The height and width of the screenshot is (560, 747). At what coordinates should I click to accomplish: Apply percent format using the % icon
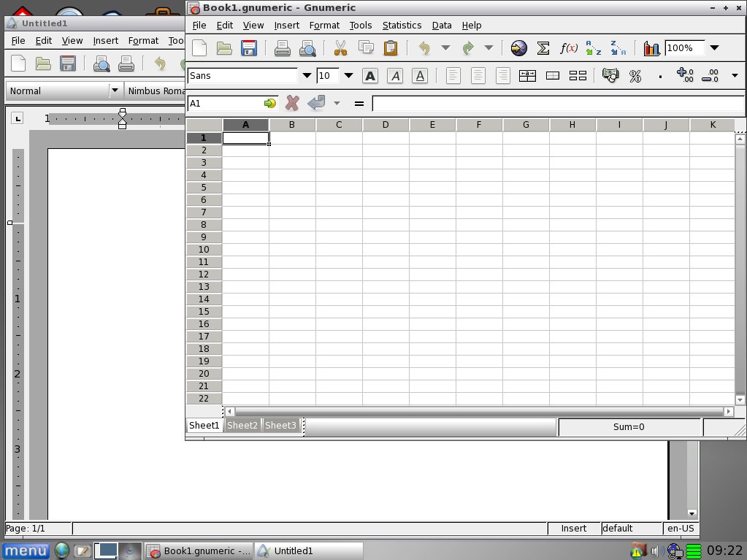pyautogui.click(x=635, y=76)
